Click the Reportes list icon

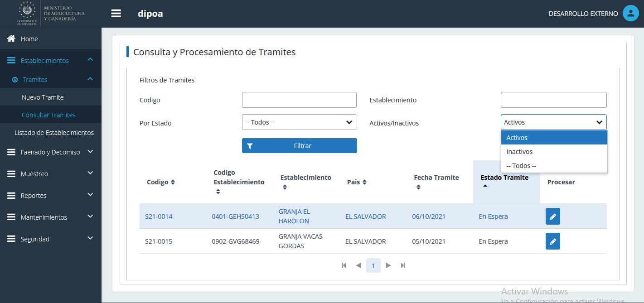11,196
